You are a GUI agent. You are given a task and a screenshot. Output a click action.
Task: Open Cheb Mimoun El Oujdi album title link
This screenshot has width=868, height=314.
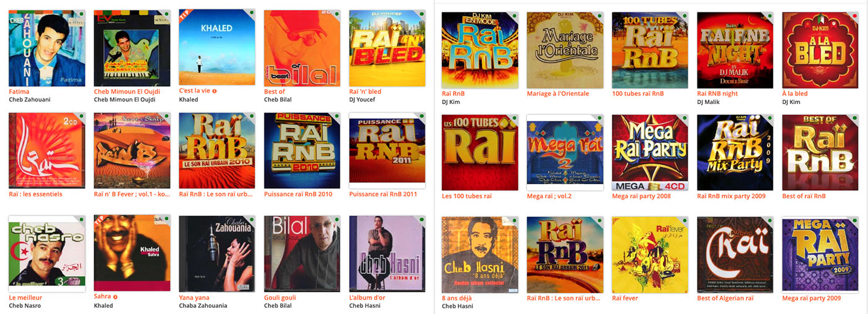(x=127, y=91)
